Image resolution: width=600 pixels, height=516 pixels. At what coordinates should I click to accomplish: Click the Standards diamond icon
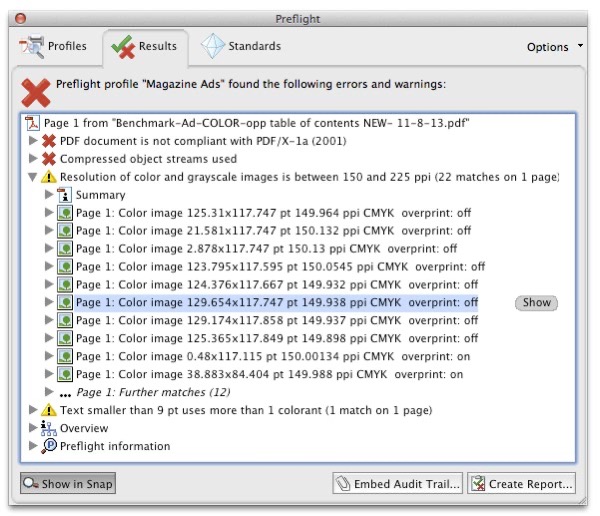213,46
